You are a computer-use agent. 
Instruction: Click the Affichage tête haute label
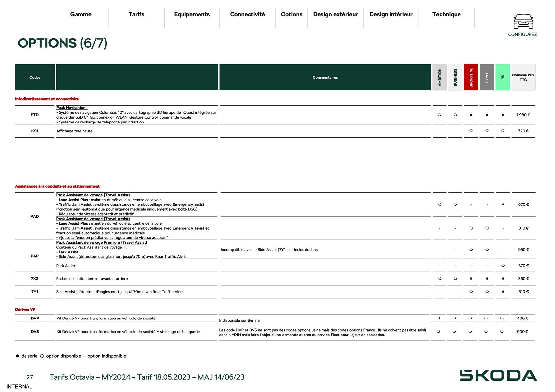coord(74,131)
